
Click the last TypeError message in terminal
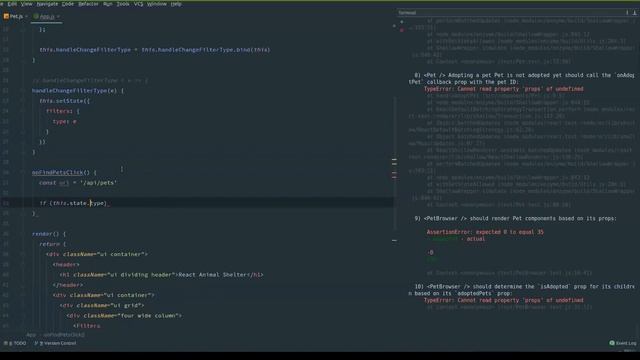[x=504, y=300]
